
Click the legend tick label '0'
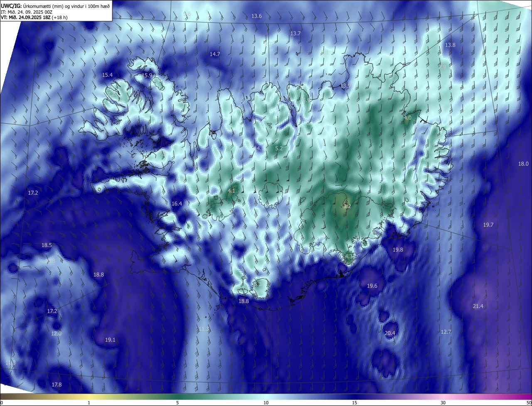coord(2,403)
